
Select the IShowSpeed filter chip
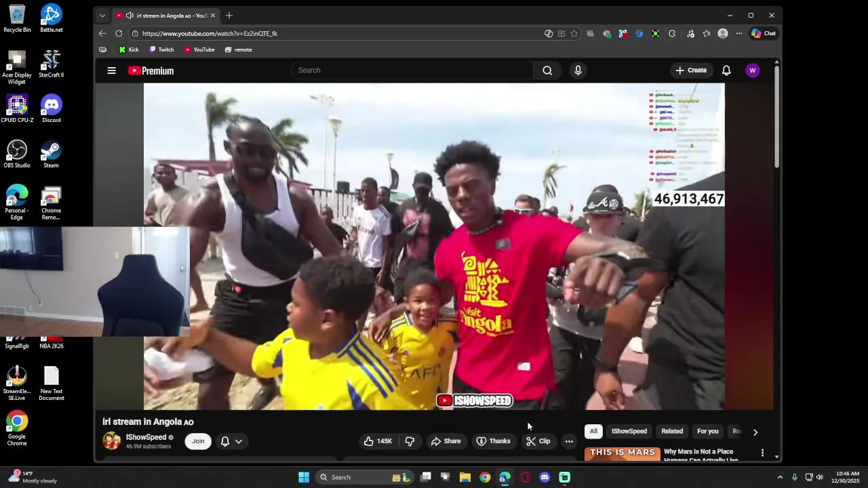(x=629, y=431)
